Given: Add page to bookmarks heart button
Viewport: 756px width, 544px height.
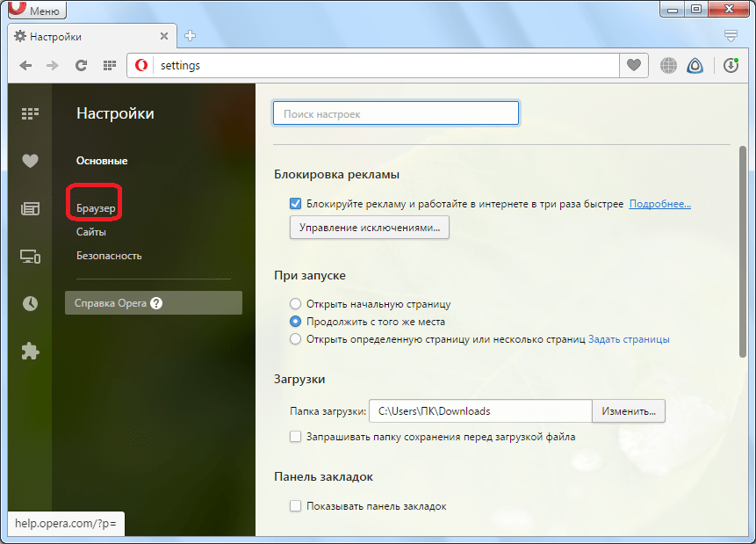Looking at the screenshot, I should tap(633, 65).
